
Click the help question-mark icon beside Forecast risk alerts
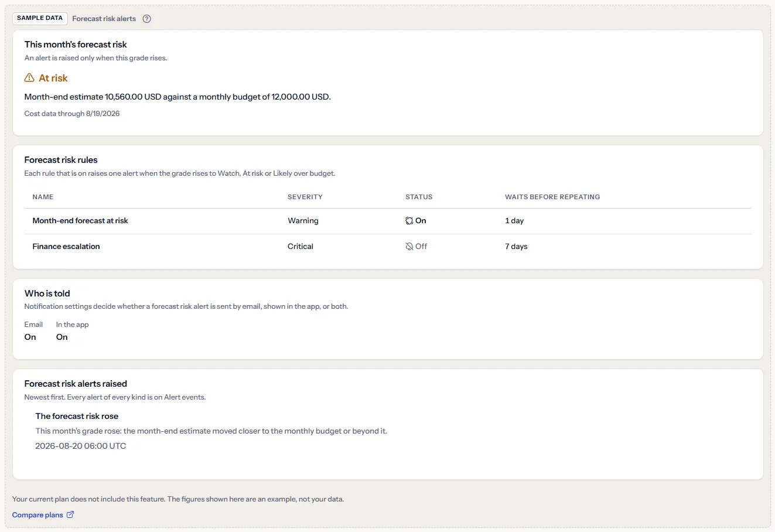[147, 19]
